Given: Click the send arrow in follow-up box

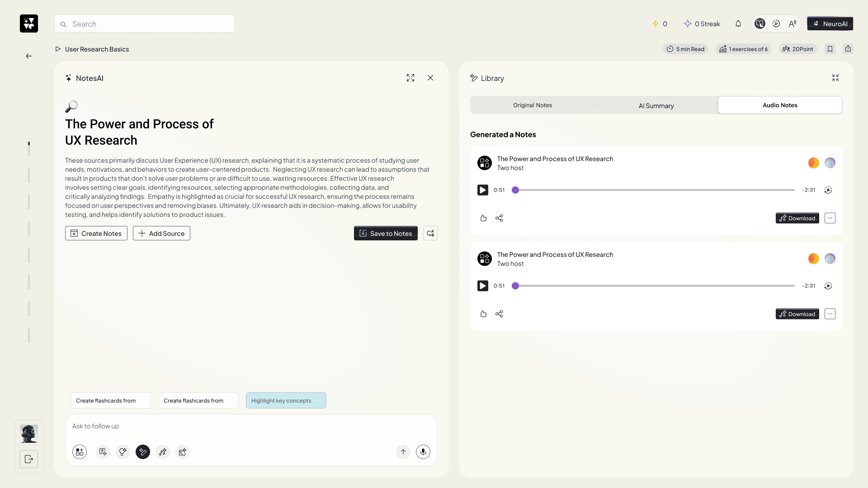Looking at the screenshot, I should [403, 451].
